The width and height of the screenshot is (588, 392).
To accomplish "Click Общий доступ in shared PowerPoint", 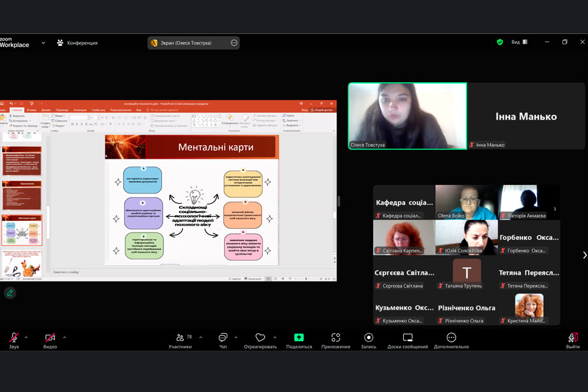I will click(321, 110).
